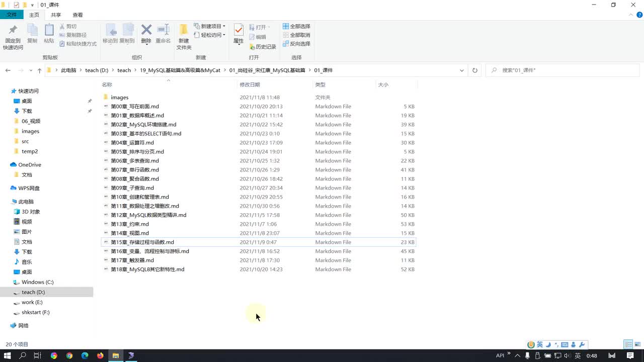
Task: Switch to Details view icon in status bar
Action: point(628,344)
